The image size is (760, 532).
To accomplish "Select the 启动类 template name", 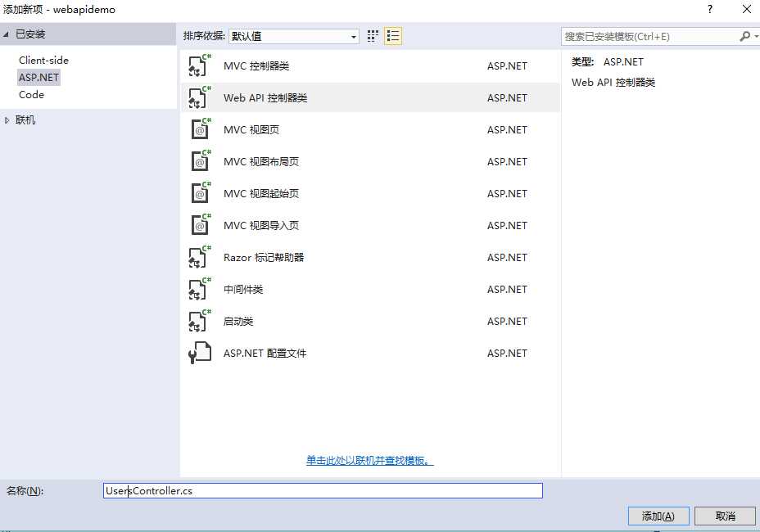I will pyautogui.click(x=238, y=322).
